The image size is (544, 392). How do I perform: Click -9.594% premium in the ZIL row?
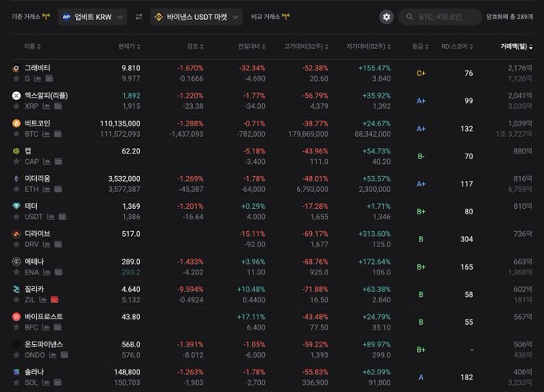click(x=190, y=290)
